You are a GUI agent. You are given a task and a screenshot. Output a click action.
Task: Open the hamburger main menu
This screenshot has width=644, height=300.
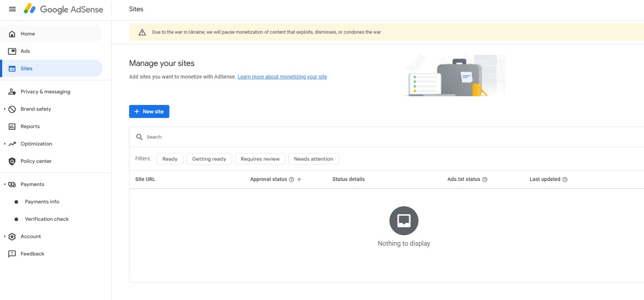tap(12, 9)
